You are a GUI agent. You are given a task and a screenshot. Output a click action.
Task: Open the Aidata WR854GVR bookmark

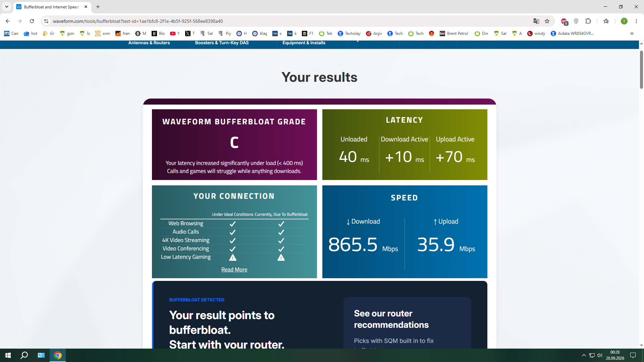[572, 34]
